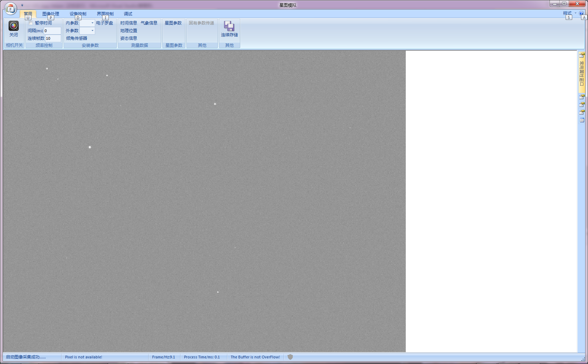The image size is (588, 364).
Task: Click the 安装参数 group label
Action: 90,45
